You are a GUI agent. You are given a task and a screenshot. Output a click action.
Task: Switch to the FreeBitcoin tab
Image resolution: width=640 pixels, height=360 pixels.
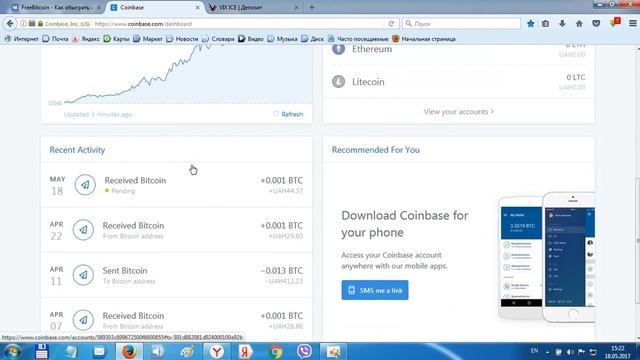click(x=56, y=7)
